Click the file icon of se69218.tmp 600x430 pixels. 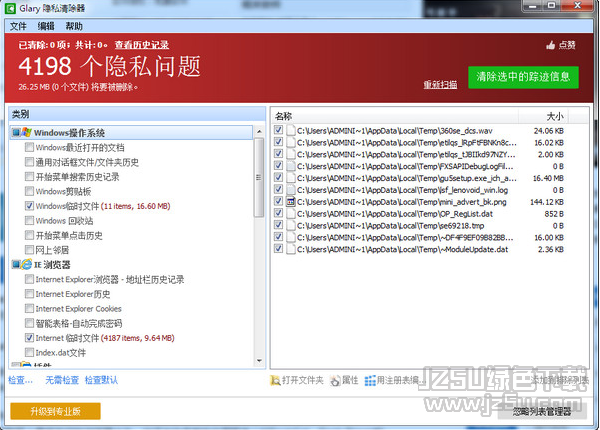click(x=291, y=225)
